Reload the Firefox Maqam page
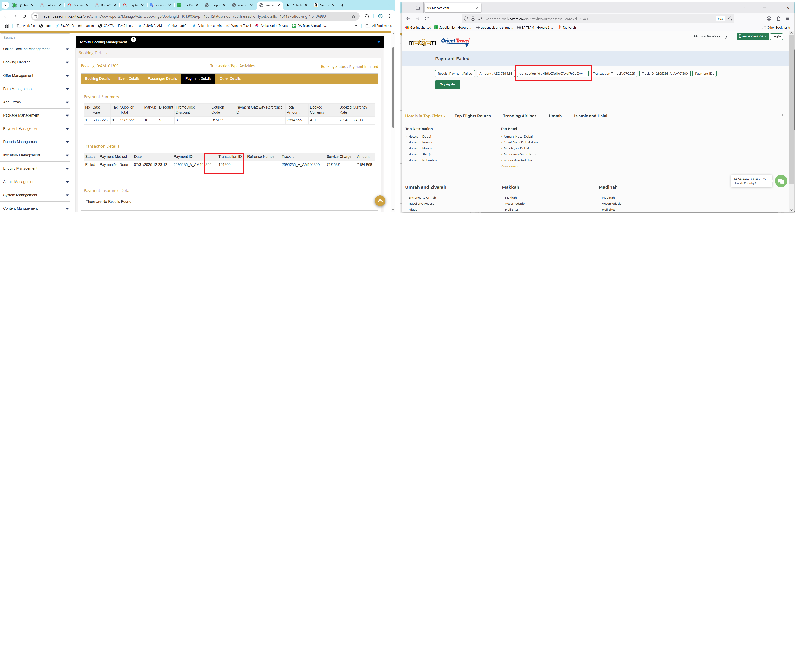This screenshot has height=672, width=803. 427,19
